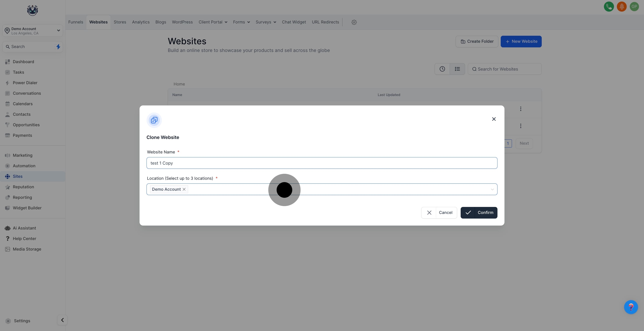The image size is (644, 331).
Task: Switch to the Stores tab
Action: click(x=120, y=22)
